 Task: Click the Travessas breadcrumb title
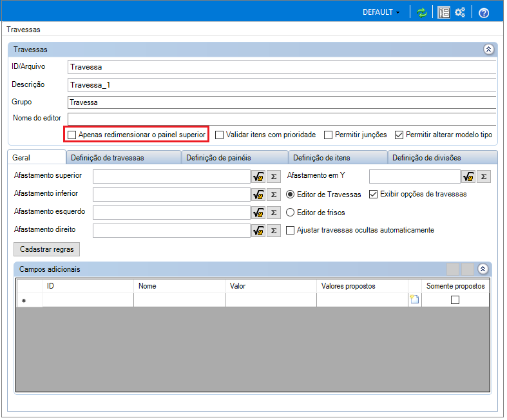pyautogui.click(x=24, y=30)
